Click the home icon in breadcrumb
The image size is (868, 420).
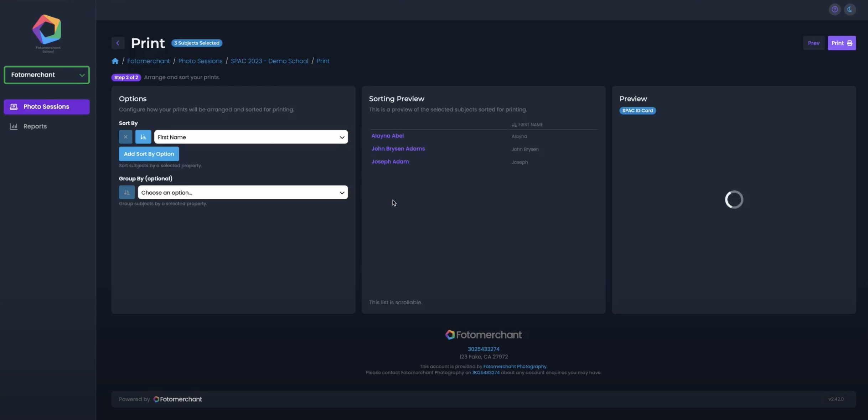click(x=115, y=61)
